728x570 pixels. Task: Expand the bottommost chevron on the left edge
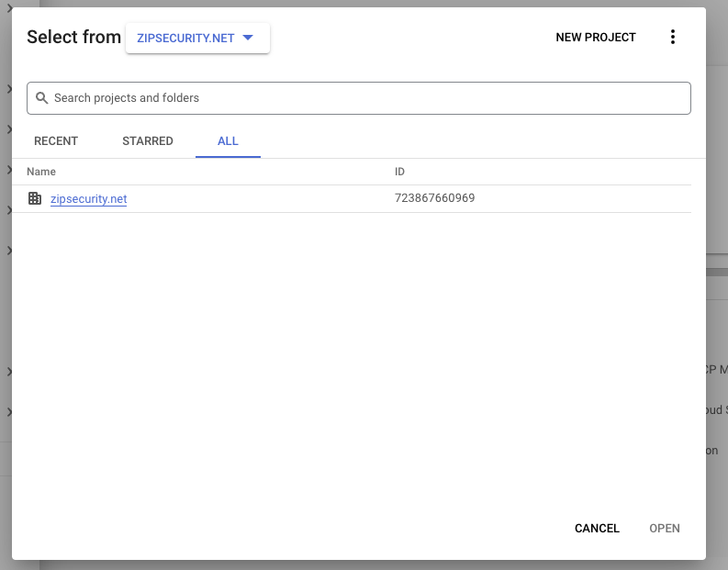tap(8, 412)
